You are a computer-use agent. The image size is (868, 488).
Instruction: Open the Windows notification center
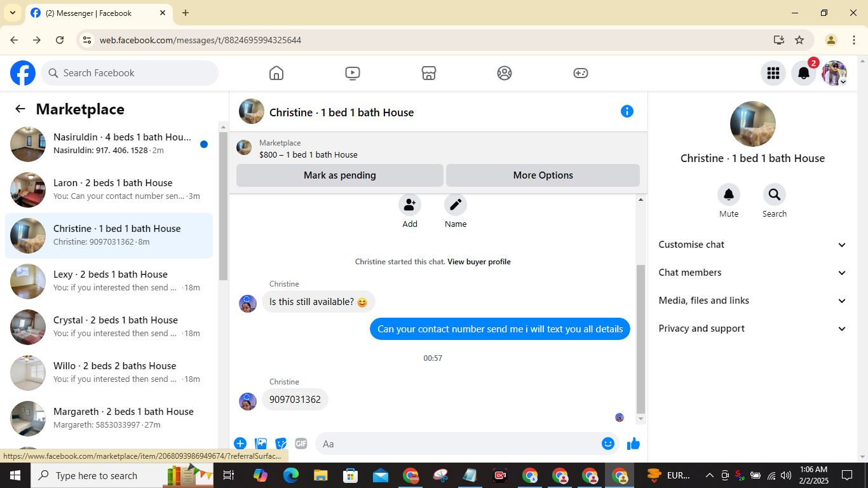[x=847, y=475]
